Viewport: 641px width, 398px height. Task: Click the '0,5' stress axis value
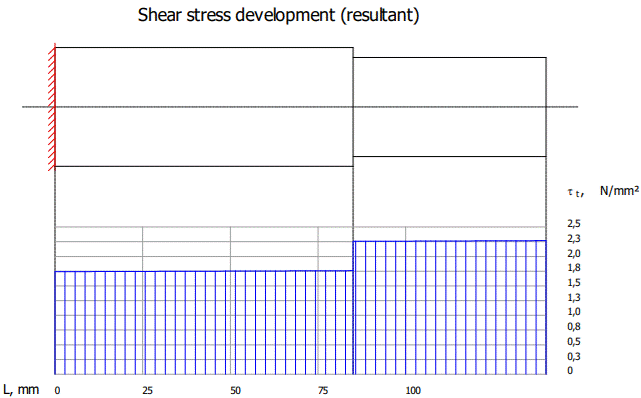(574, 342)
